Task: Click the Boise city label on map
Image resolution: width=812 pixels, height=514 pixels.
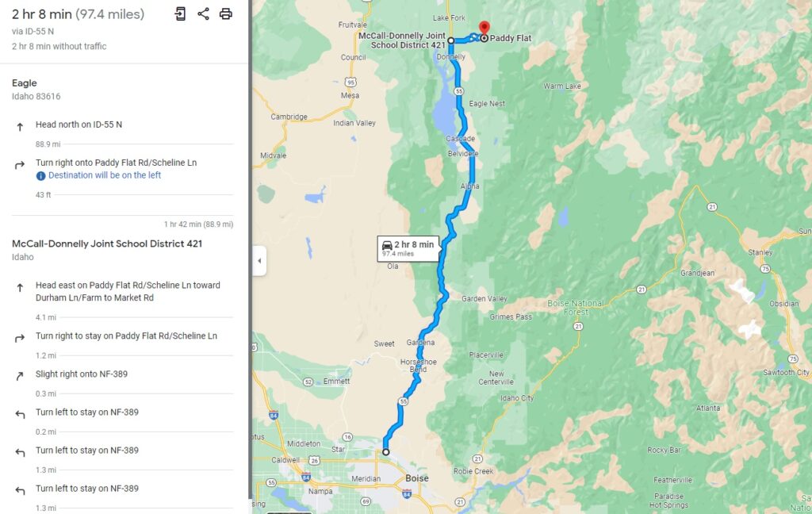Action: tap(417, 478)
